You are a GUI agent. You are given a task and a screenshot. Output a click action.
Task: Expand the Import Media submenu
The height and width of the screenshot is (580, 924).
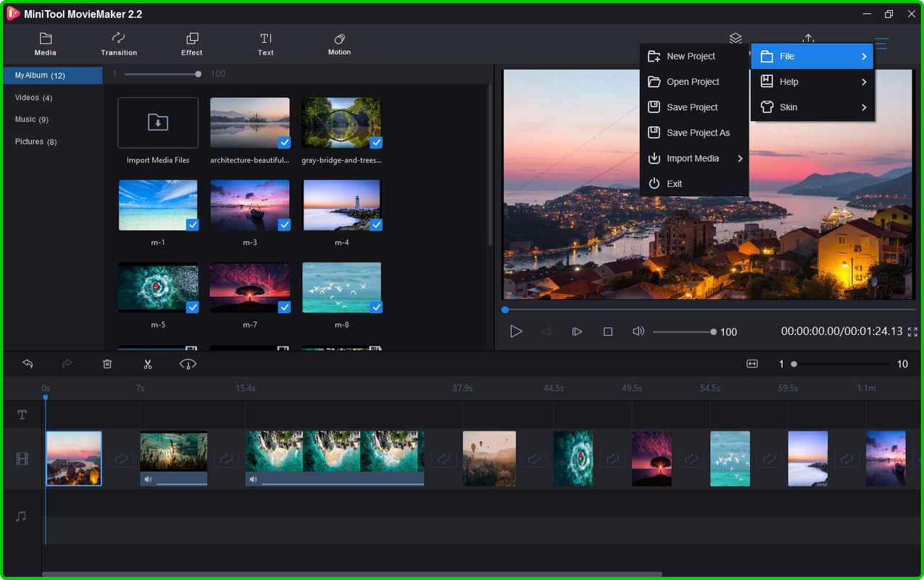tap(694, 158)
